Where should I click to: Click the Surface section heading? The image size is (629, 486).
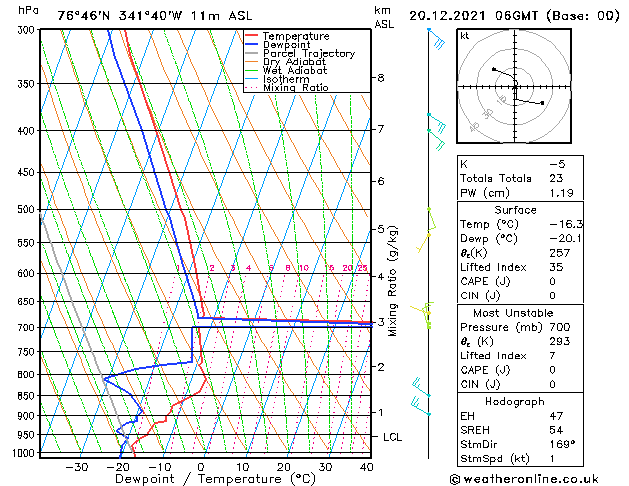515,210
